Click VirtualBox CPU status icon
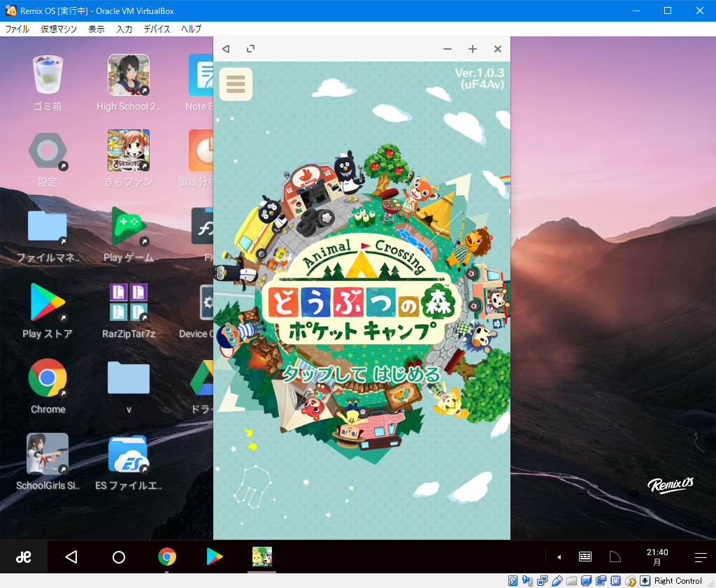 tap(615, 581)
